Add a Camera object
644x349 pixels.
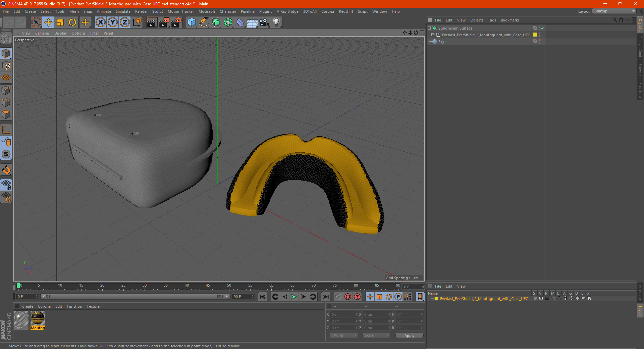264,22
